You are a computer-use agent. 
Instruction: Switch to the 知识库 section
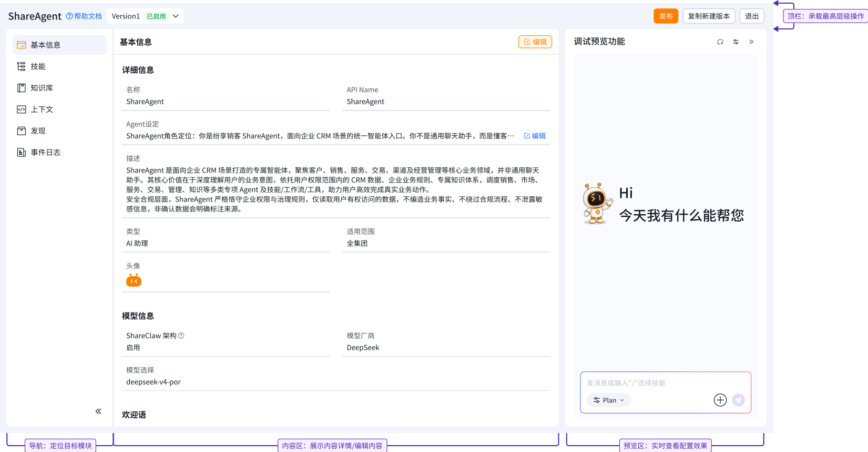(x=59, y=88)
